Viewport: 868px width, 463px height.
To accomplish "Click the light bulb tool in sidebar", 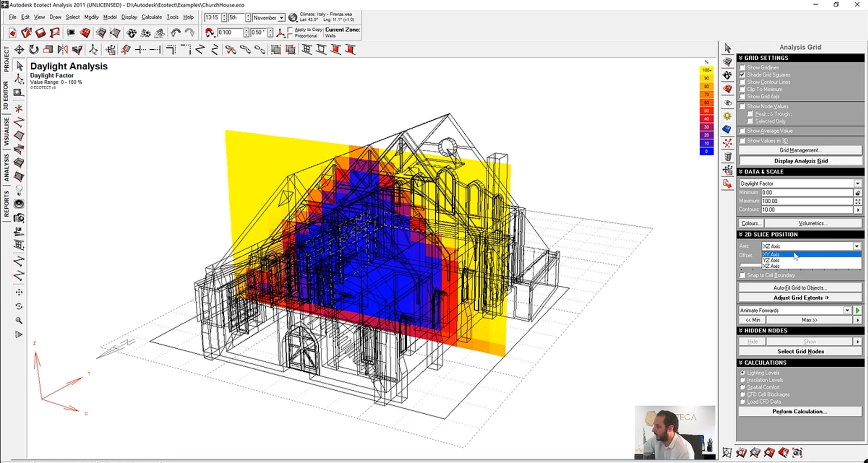I will pos(19,190).
